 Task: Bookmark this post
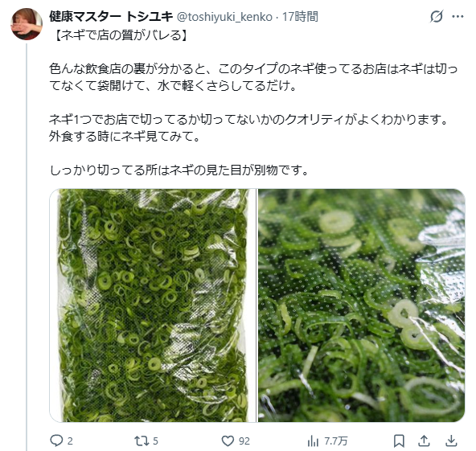pyautogui.click(x=399, y=441)
